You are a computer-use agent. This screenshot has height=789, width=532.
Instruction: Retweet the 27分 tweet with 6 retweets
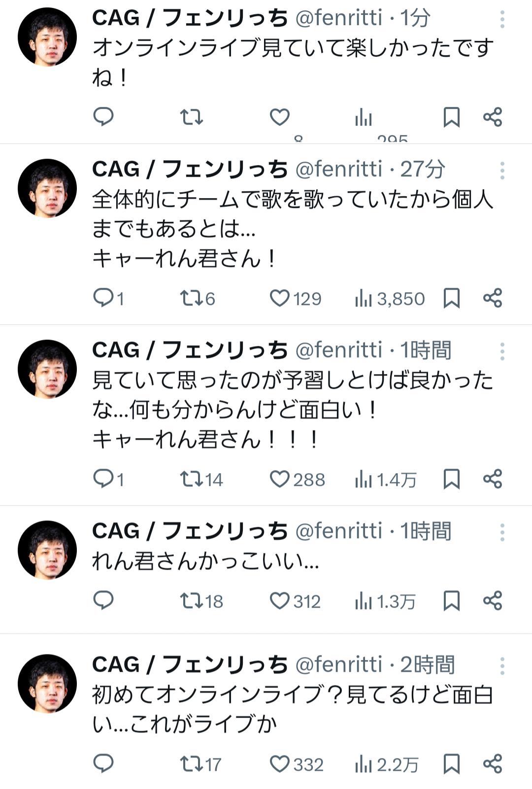[191, 298]
